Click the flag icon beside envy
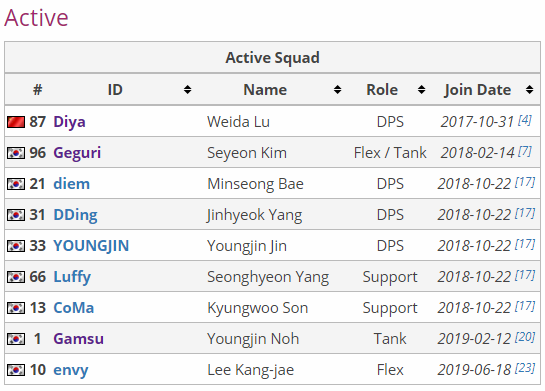 tap(16, 370)
